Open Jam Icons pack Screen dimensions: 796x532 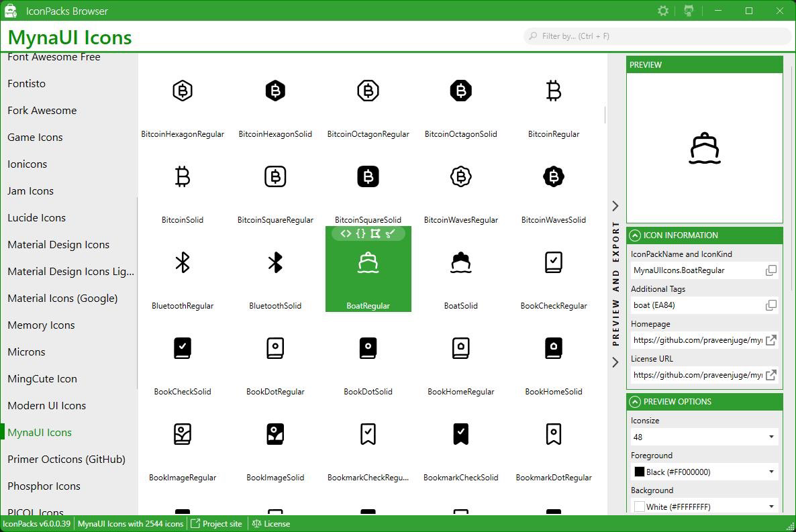[x=30, y=191]
